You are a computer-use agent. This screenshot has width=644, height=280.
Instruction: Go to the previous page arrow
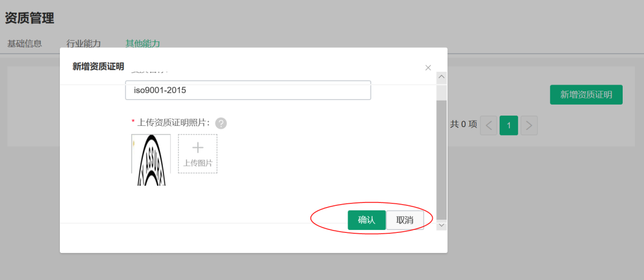[489, 125]
